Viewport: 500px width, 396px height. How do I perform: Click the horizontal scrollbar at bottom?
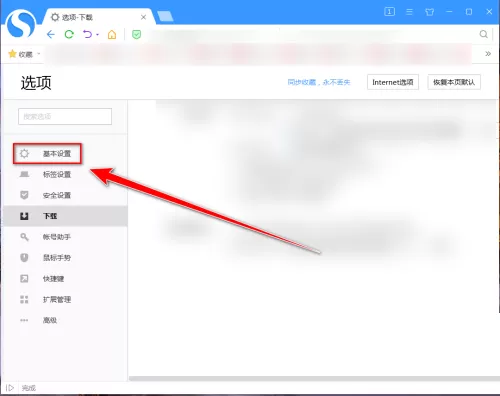(x=313, y=378)
